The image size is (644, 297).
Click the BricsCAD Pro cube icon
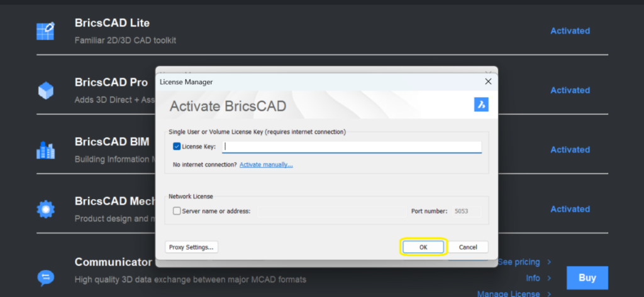pyautogui.click(x=45, y=90)
